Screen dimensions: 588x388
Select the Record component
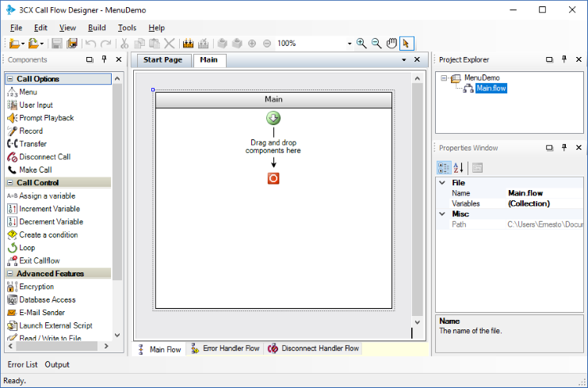[25, 131]
